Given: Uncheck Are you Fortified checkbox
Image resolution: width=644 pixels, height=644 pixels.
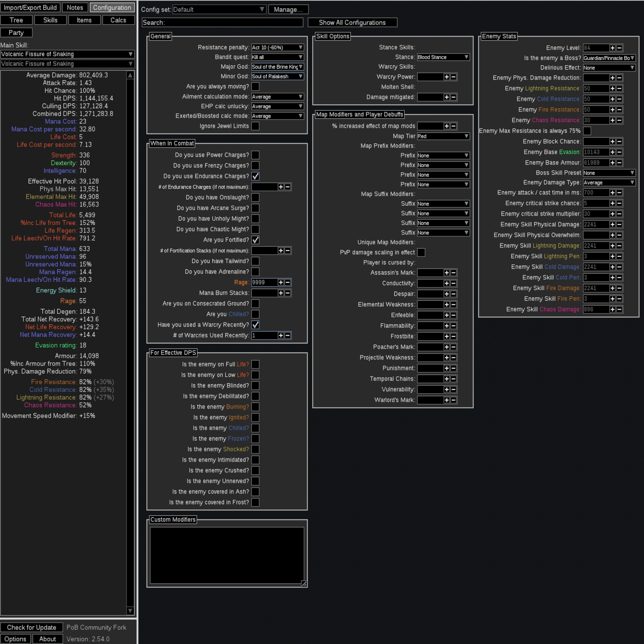Looking at the screenshot, I should (255, 240).
